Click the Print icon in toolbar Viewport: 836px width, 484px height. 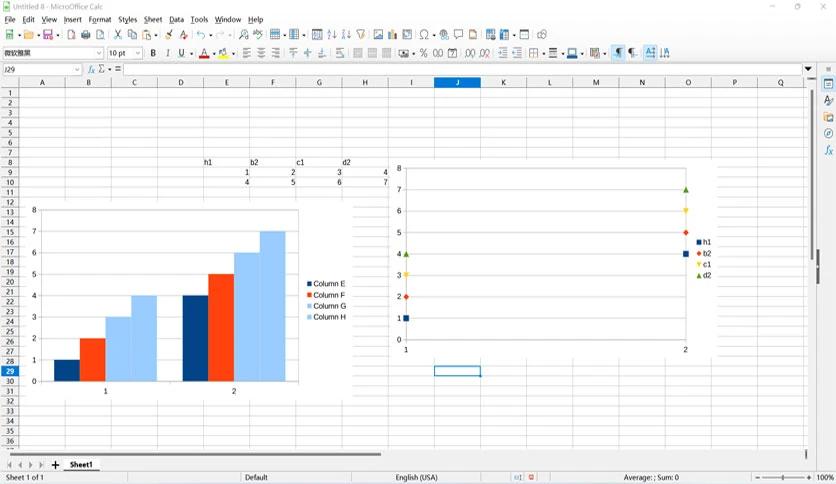85,35
